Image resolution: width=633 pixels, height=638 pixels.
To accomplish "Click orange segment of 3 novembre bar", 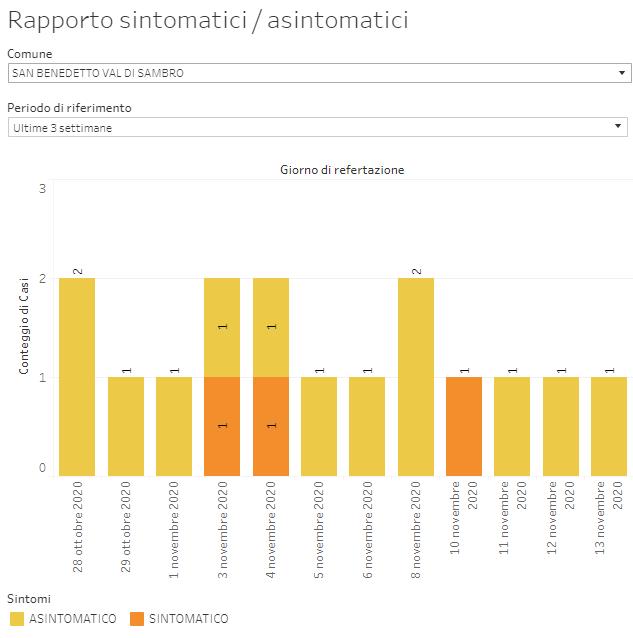I will (222, 426).
